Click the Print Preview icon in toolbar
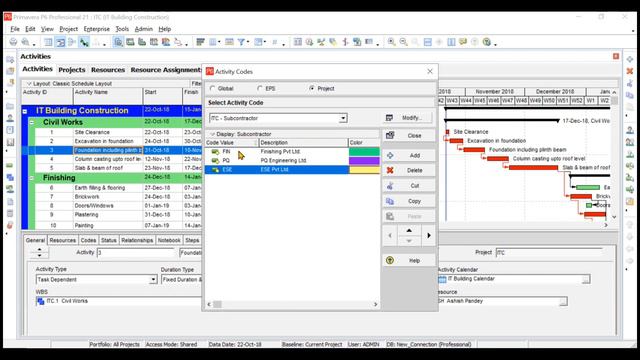The height and width of the screenshot is (360, 640). (x=25, y=42)
